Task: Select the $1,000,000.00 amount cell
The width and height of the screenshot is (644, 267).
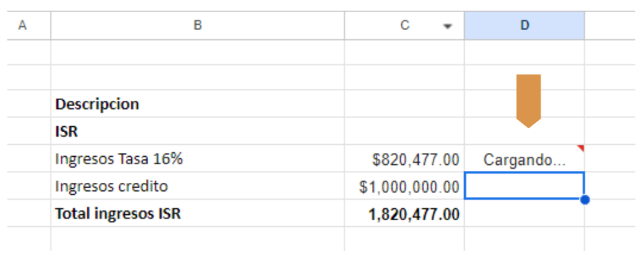Action: click(x=405, y=186)
